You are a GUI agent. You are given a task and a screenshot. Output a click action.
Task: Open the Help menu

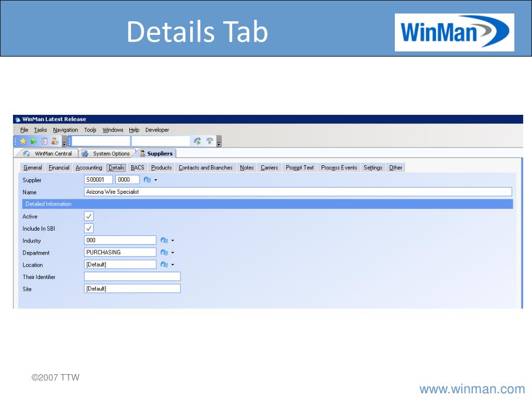134,130
